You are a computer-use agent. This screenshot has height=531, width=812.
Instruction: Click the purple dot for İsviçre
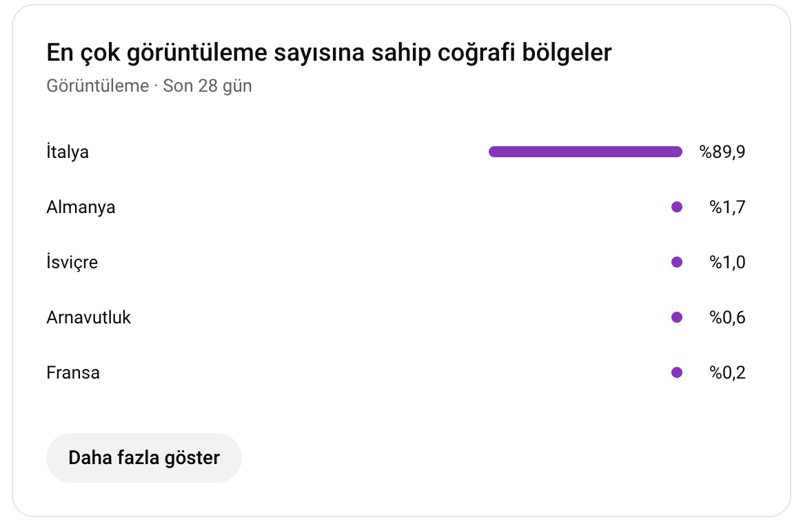point(676,262)
